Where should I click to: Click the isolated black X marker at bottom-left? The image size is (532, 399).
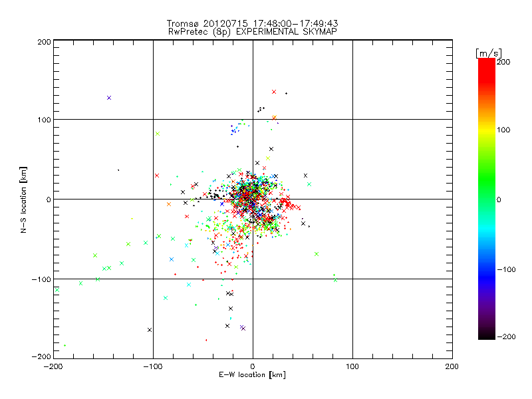click(150, 330)
